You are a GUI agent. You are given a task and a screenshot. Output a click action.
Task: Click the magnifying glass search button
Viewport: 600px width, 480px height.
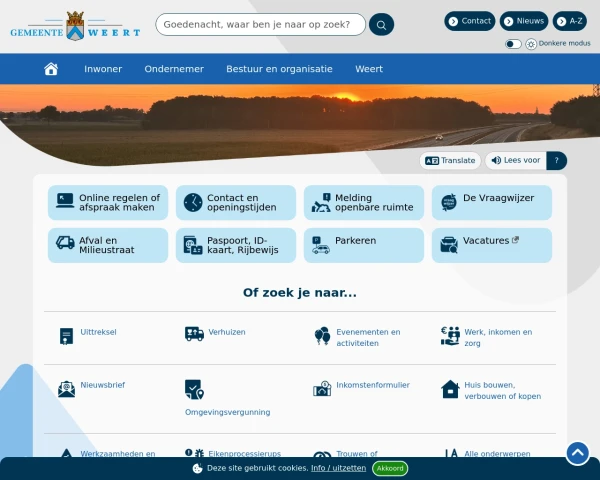(382, 25)
